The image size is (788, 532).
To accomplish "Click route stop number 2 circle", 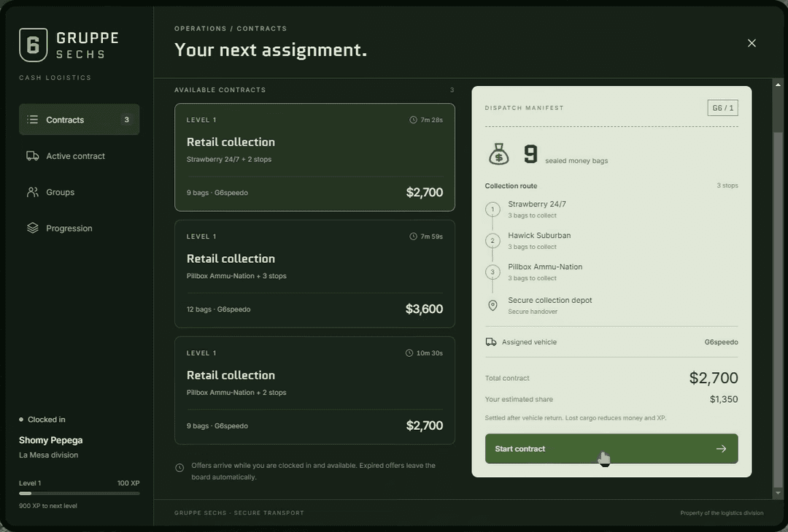I will coord(492,240).
